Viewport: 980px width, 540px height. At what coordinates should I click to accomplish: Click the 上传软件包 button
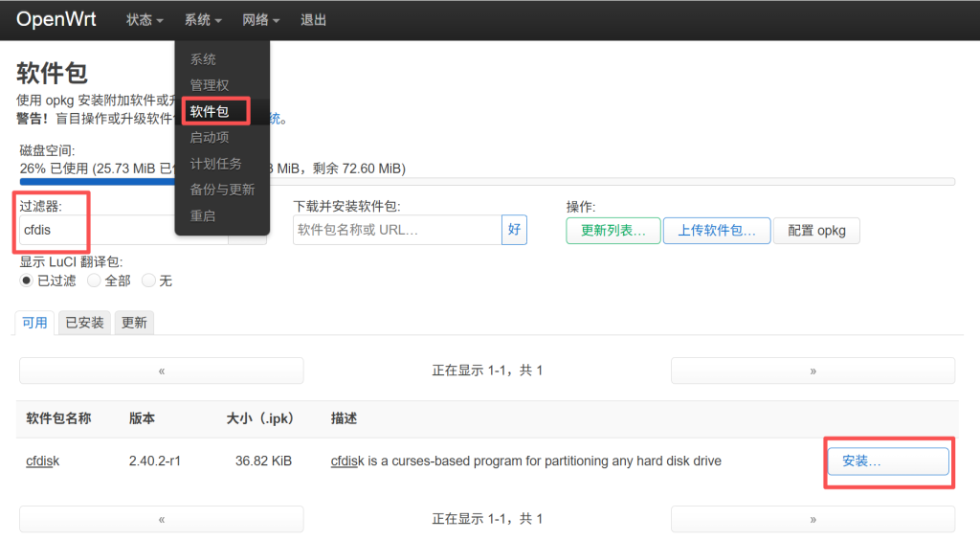716,231
